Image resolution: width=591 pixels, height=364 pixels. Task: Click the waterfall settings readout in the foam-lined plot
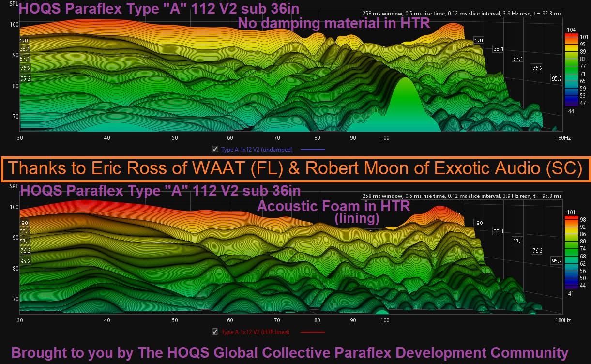462,196
